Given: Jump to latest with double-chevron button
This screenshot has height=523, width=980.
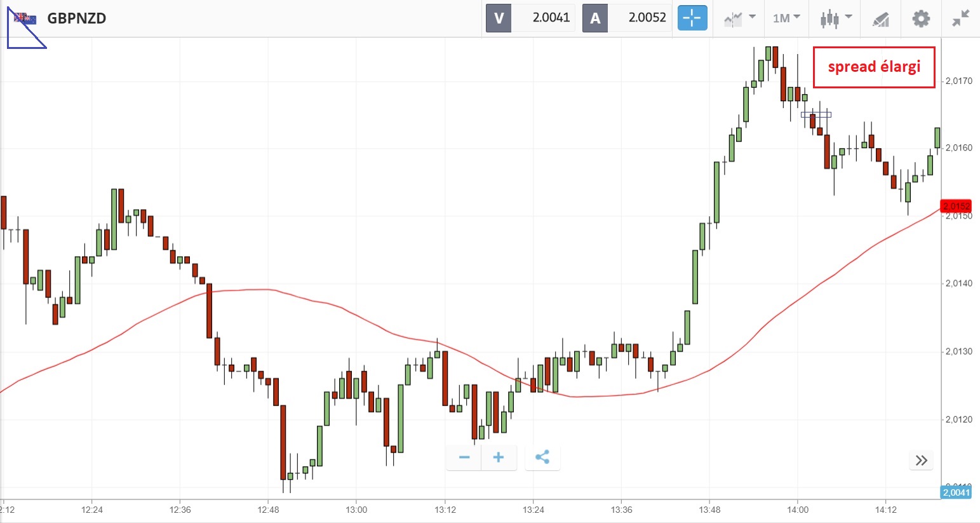Looking at the screenshot, I should 922,460.
